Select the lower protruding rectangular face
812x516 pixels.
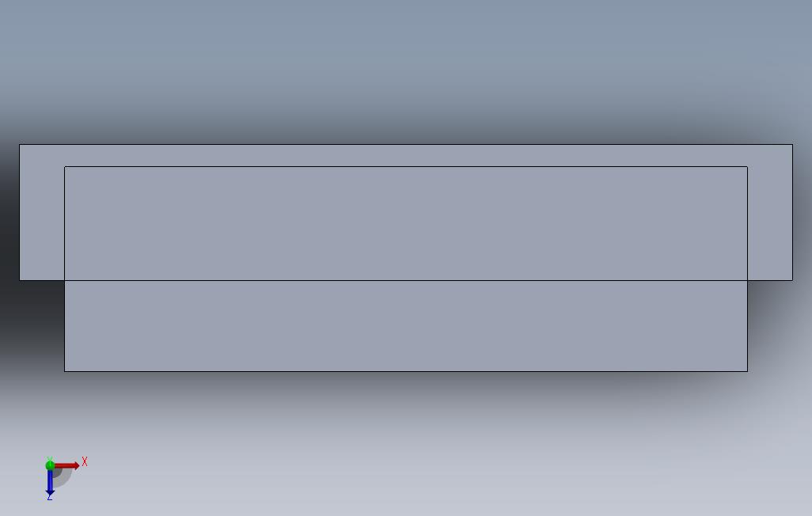click(x=406, y=326)
